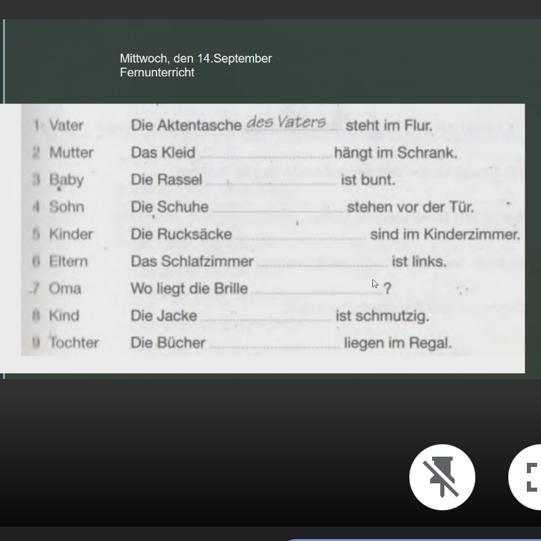Viewport: 541px width, 541px height.
Task: Click the blank after "Die Rassel"
Action: (x=272, y=180)
